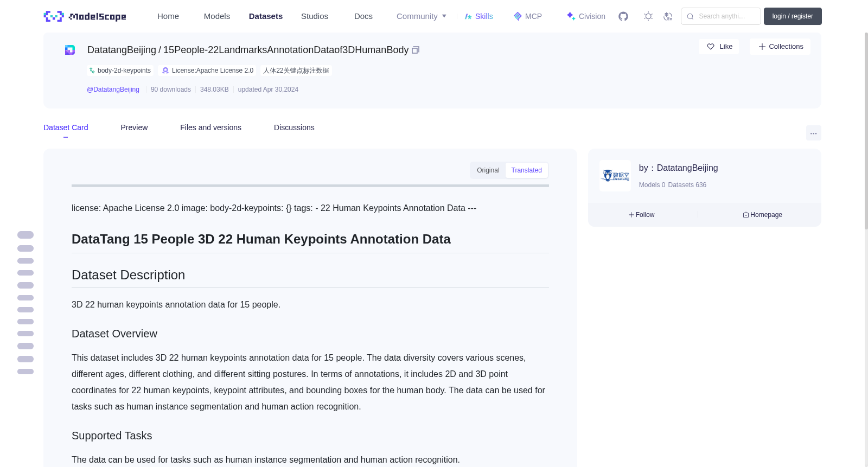The height and width of the screenshot is (467, 868).
Task: Jump to first outline marker in left sidebar
Action: point(25,235)
